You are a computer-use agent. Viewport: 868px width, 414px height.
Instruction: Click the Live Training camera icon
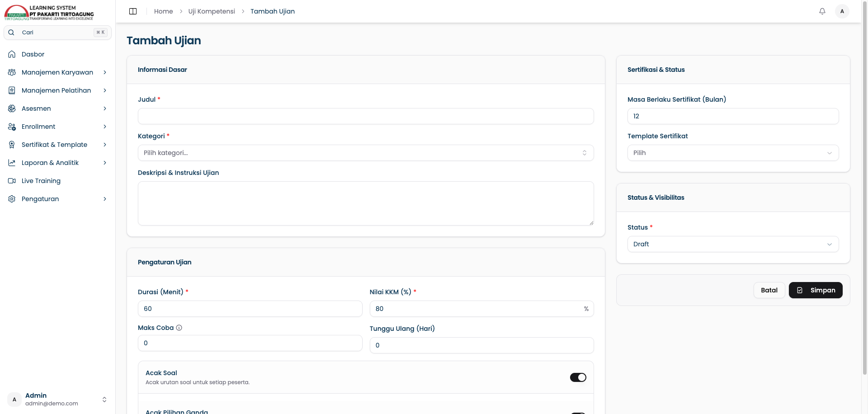(x=12, y=181)
